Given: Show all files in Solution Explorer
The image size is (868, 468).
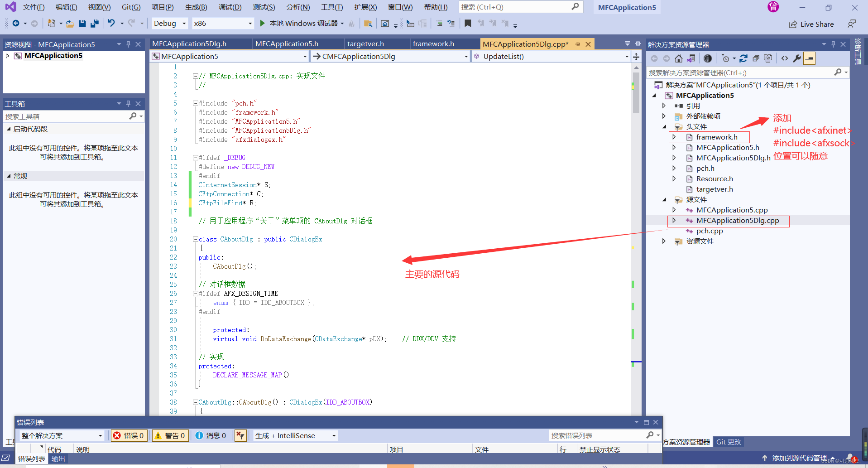Looking at the screenshot, I should click(x=768, y=58).
